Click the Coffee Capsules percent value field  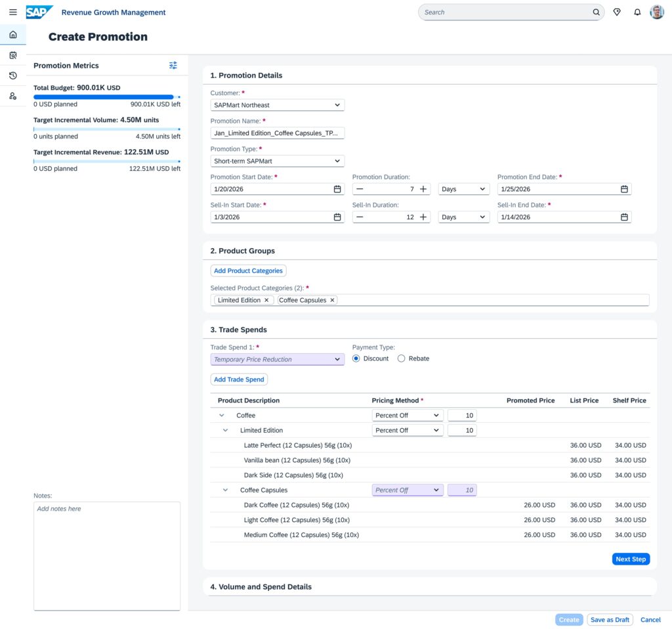(462, 490)
